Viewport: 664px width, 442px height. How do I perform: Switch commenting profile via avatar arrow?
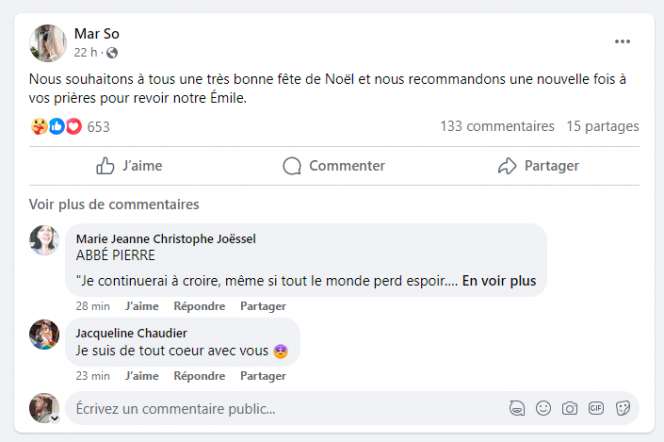53,418
